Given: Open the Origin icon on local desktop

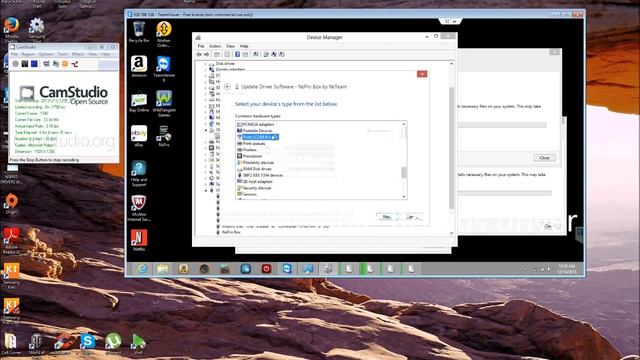Looking at the screenshot, I should pyautogui.click(x=11, y=204).
